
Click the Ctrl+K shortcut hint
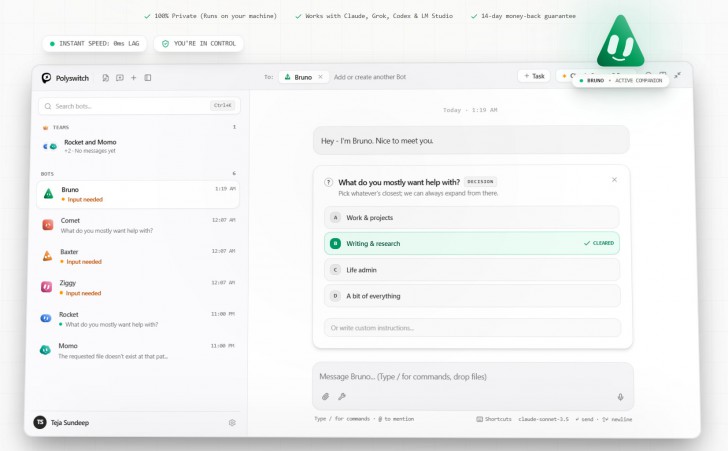(222, 105)
